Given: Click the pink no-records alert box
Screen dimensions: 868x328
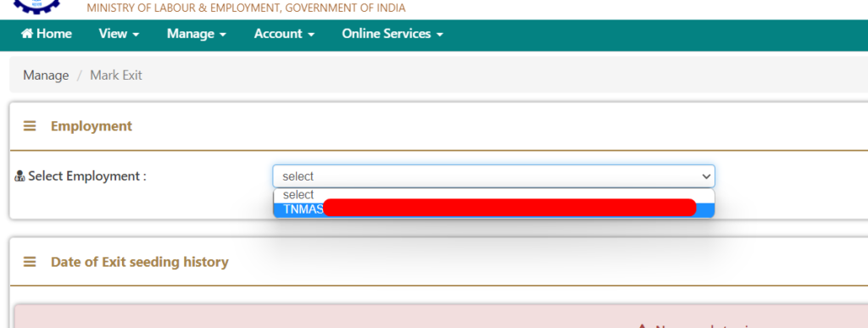Looking at the screenshot, I should 441,316.
